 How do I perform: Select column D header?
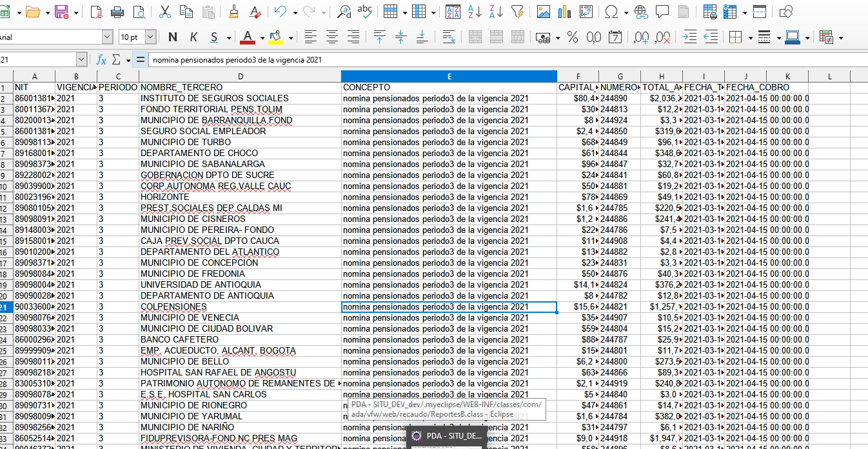click(240, 76)
